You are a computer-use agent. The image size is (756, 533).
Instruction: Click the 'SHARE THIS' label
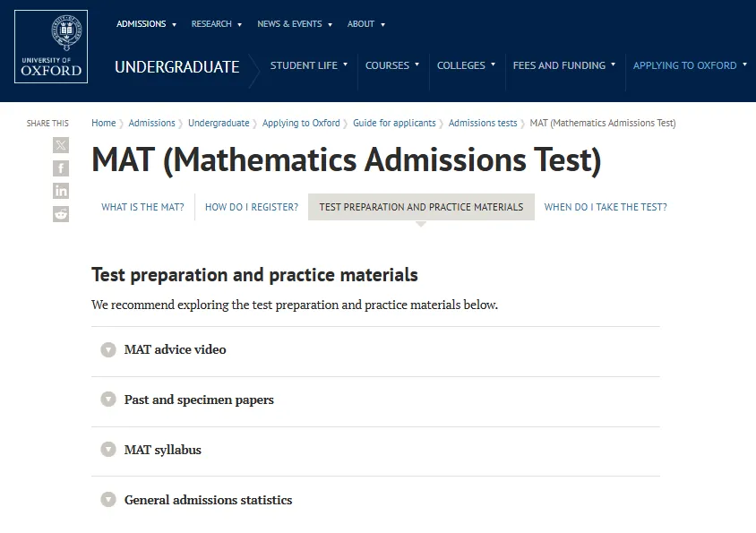tap(47, 123)
